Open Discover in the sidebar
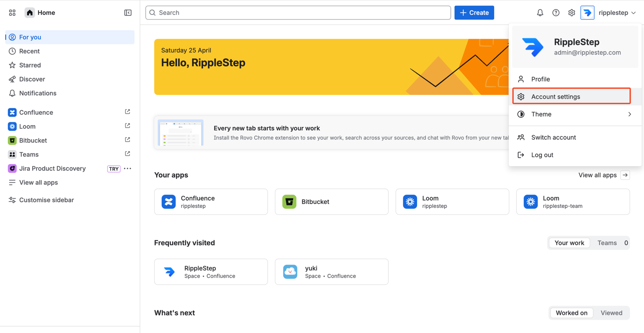Image resolution: width=644 pixels, height=333 pixels. pos(70,79)
